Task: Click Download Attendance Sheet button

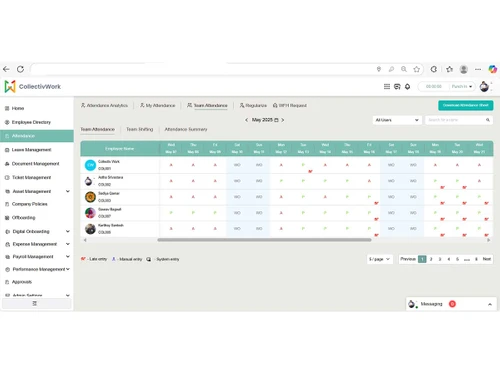Action: click(466, 105)
